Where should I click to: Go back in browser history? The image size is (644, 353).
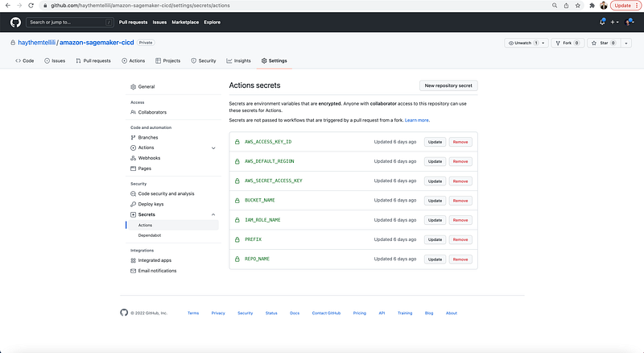[8, 6]
